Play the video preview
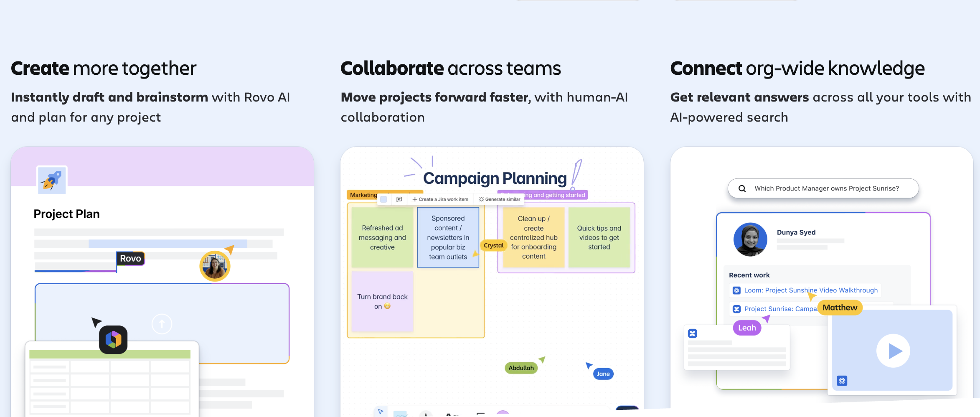Viewport: 980px width, 417px height. (893, 351)
